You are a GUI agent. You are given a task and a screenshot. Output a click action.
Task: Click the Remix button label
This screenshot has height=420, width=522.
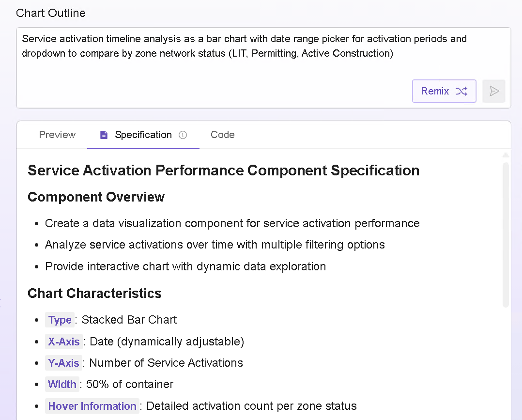coord(435,91)
